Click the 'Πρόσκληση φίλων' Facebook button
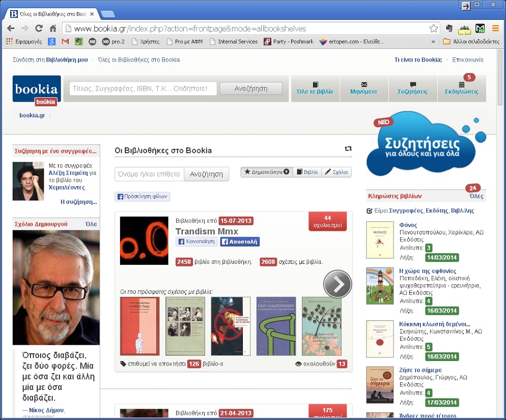Screen dimensions: 506x420 [x=143, y=197]
